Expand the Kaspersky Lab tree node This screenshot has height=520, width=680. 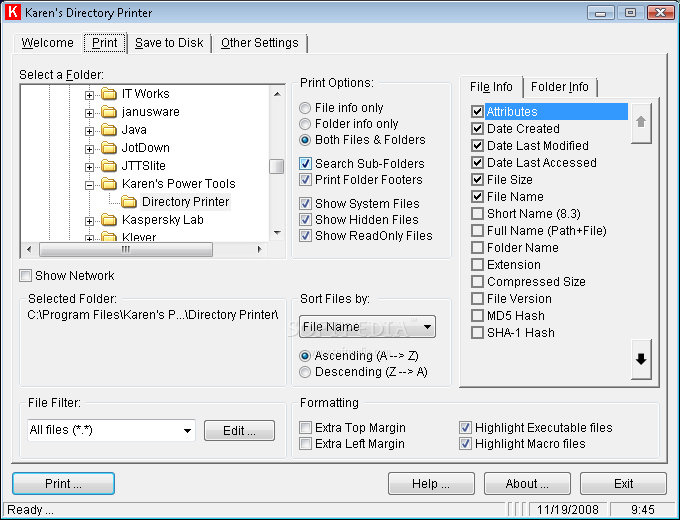pyautogui.click(x=89, y=221)
